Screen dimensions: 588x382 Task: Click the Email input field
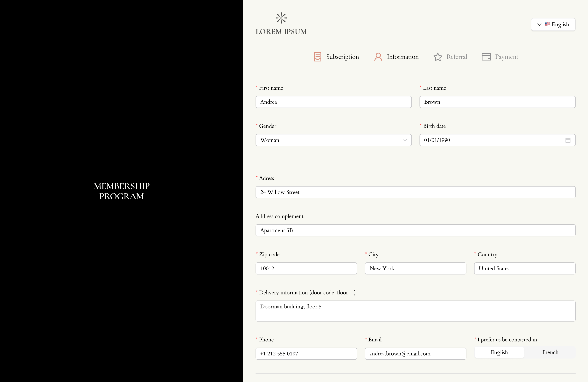(415, 353)
